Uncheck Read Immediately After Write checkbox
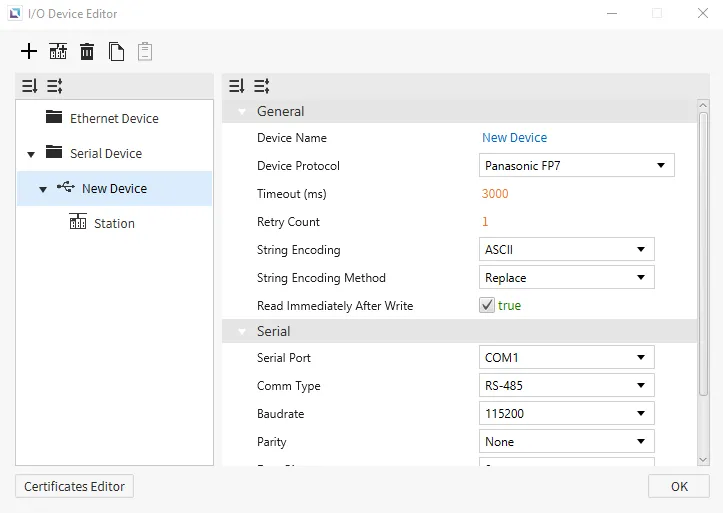The image size is (723, 513). pos(487,305)
